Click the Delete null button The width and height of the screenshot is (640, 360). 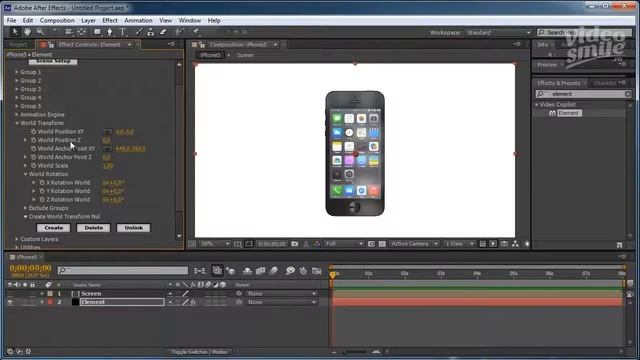[93, 228]
